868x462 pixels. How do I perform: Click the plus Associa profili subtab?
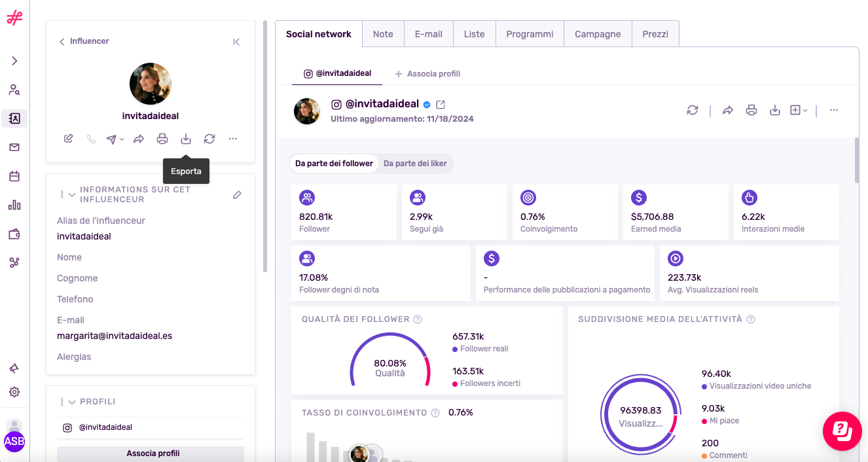pyautogui.click(x=427, y=74)
